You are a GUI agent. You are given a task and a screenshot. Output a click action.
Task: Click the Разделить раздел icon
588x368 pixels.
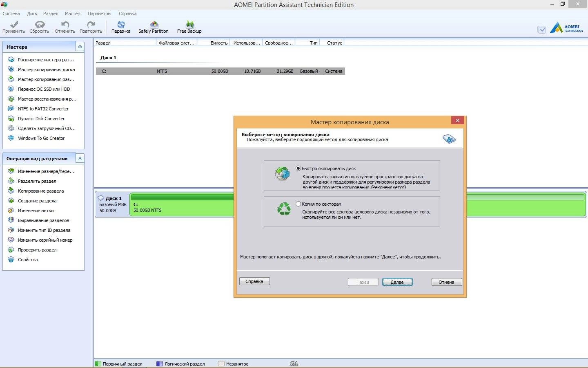pos(11,181)
